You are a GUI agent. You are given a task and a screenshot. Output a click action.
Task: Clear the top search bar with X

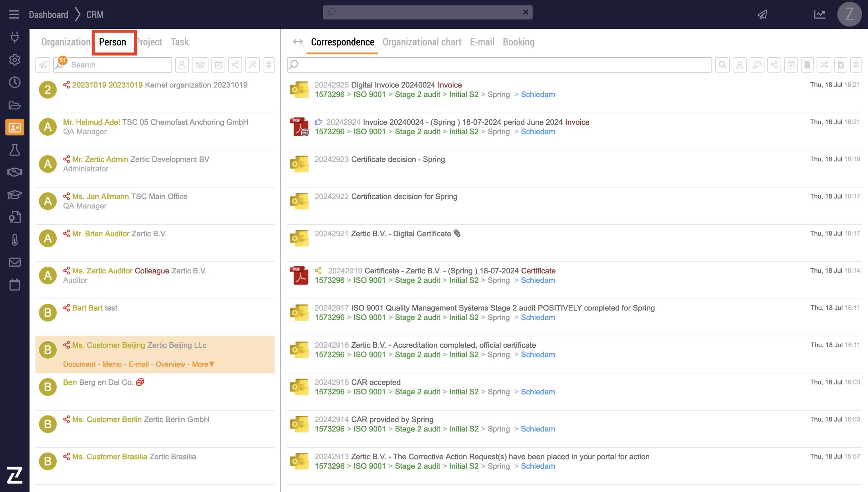tap(526, 12)
